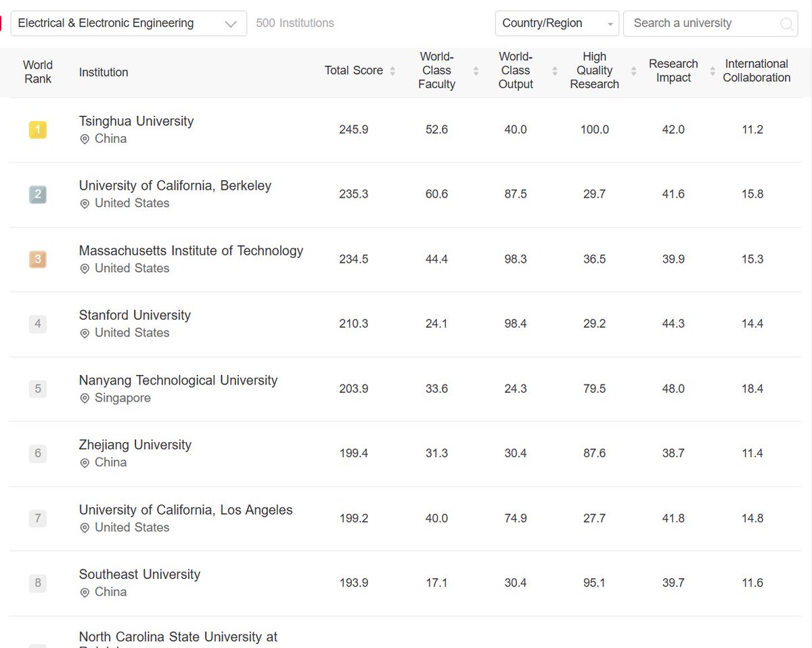Open the Electrical & Electronic Engineering subject dropdown

pos(129,23)
